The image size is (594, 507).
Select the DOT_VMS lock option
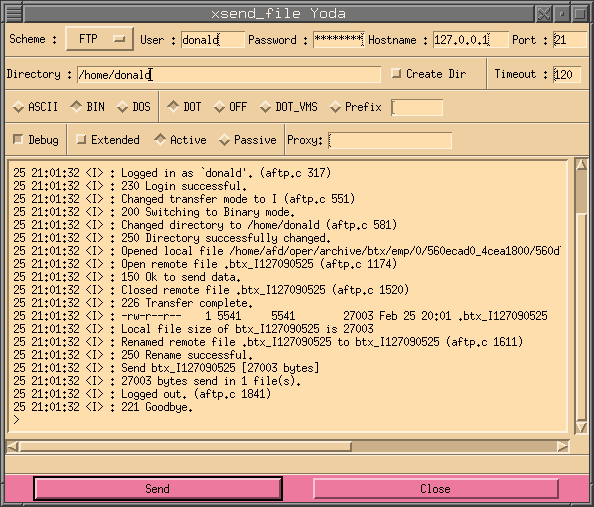click(289, 107)
